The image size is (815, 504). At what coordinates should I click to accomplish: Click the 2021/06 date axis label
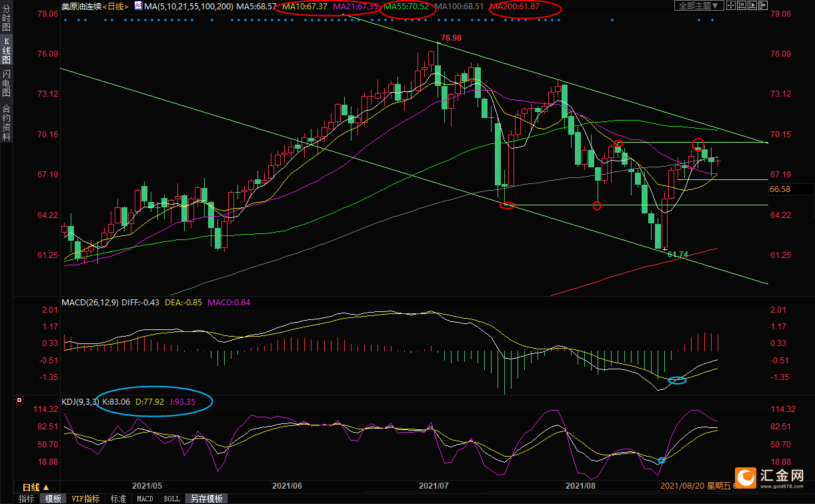(287, 487)
